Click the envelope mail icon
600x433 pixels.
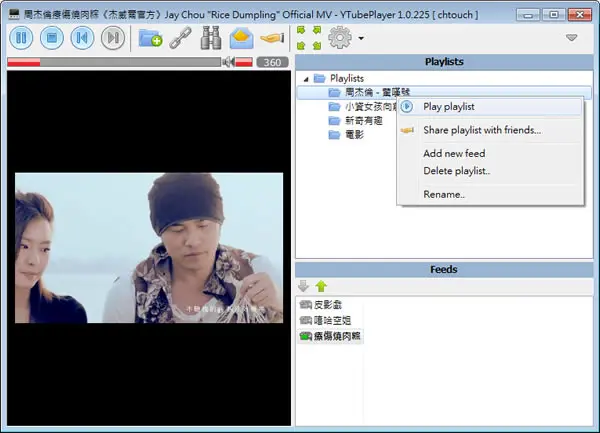coord(241,38)
